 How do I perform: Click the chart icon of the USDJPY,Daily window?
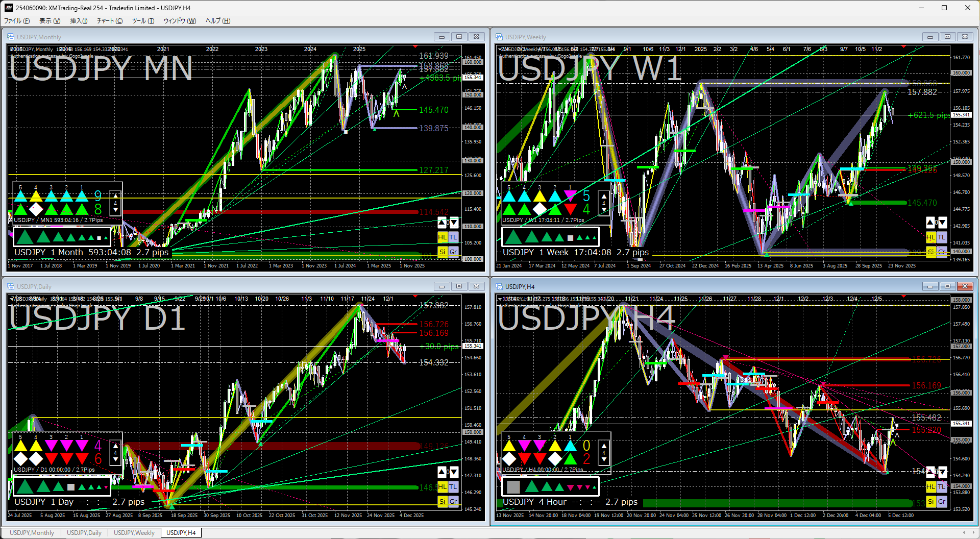(x=11, y=286)
